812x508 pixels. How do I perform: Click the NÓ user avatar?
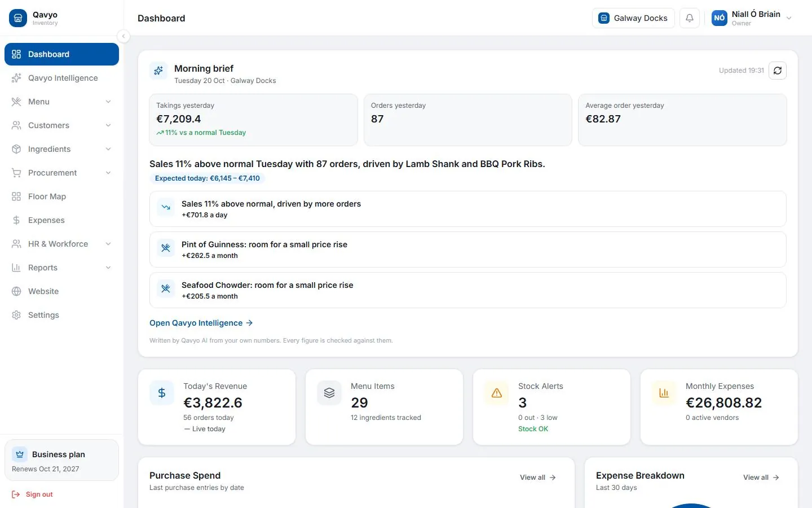click(720, 18)
